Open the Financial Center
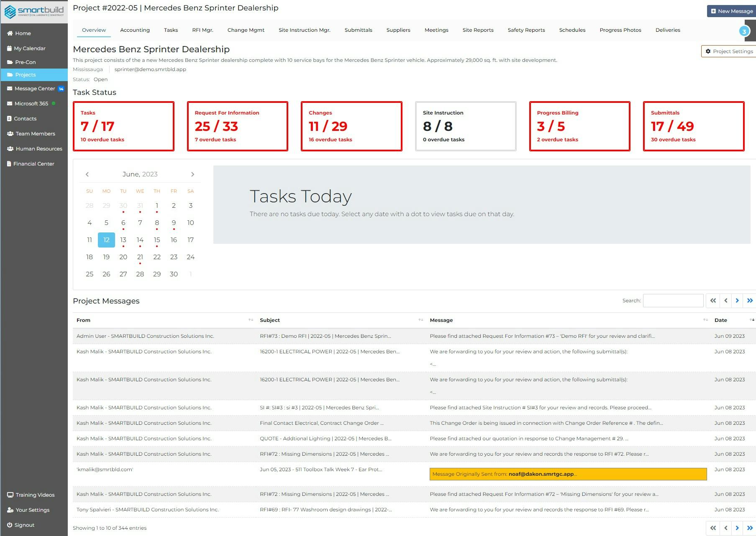 (x=34, y=163)
